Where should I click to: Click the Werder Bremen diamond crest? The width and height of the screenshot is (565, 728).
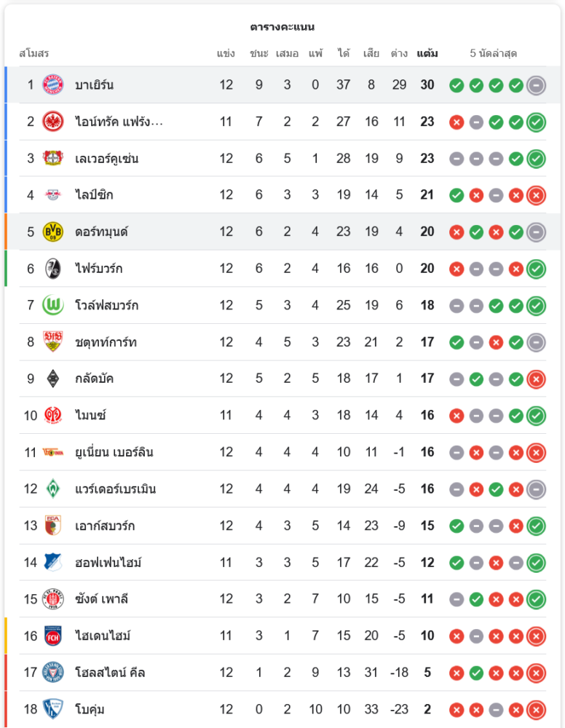(53, 488)
